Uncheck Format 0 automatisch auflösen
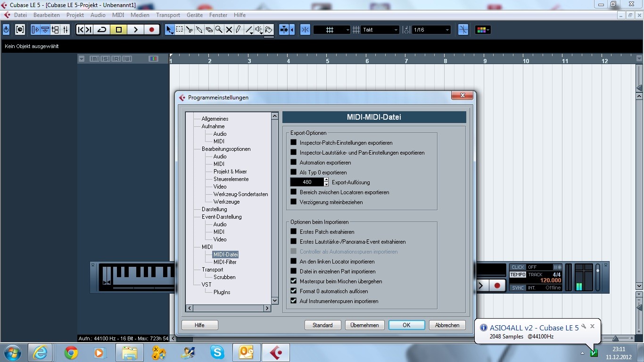Screen dimensions: 644x362 294,291
